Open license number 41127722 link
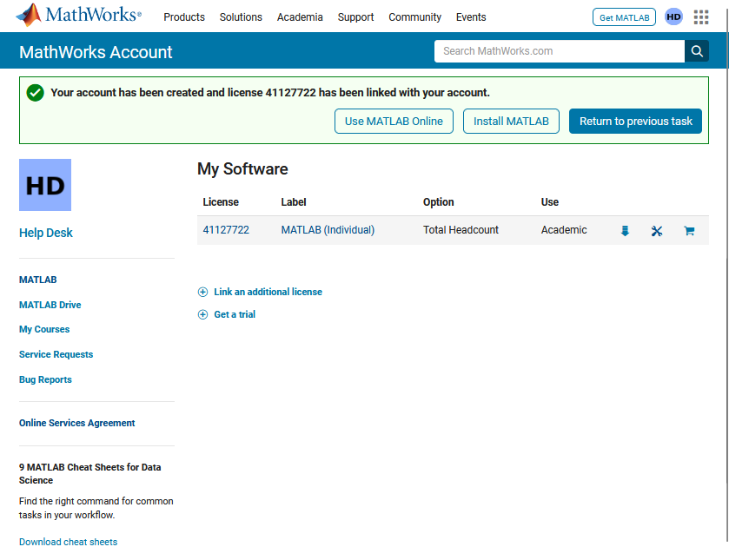Viewport: 729px width, 560px height. (x=226, y=231)
